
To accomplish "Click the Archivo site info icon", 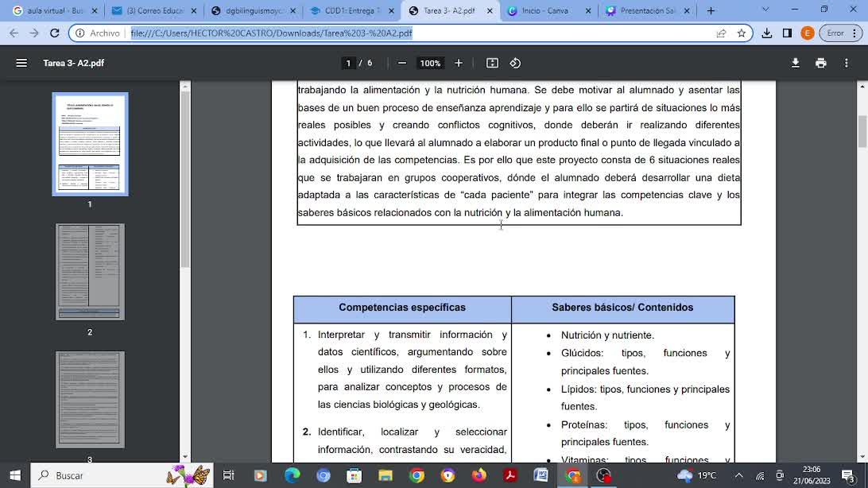I will coord(80,33).
